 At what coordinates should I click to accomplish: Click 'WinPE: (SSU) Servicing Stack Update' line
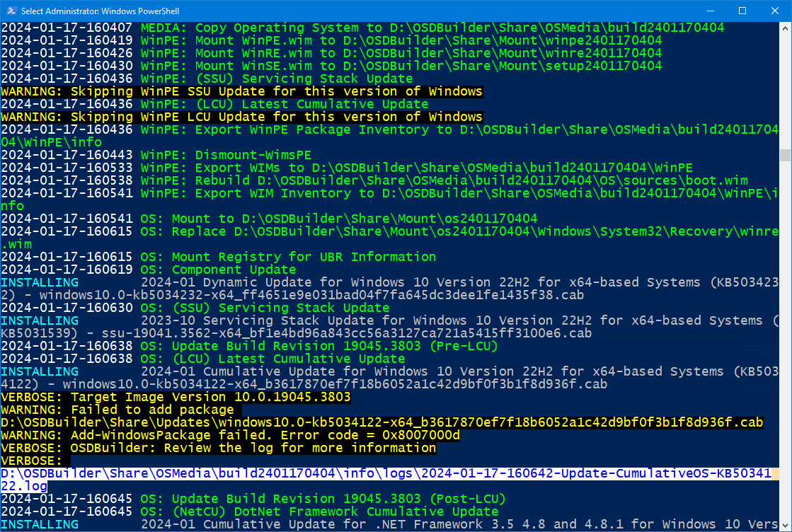coord(207,79)
